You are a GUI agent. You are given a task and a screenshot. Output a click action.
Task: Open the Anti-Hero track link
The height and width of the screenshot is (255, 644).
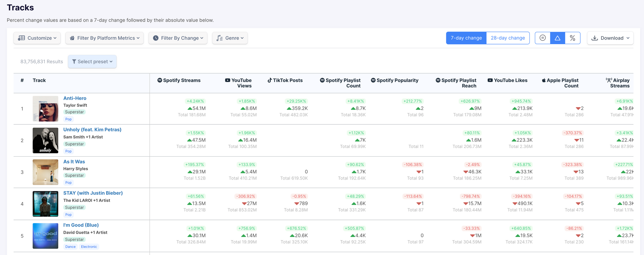(x=75, y=98)
